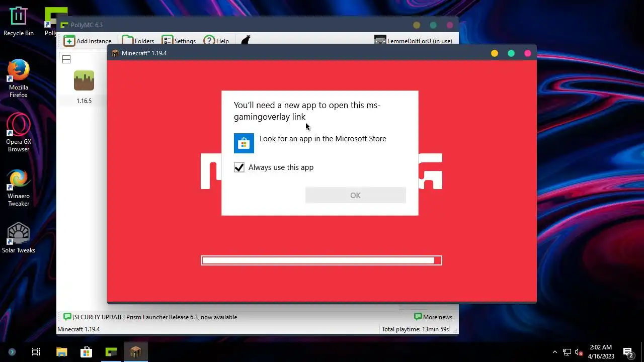Open the network icon in system tray
Viewport: 644px width, 362px height.
567,352
